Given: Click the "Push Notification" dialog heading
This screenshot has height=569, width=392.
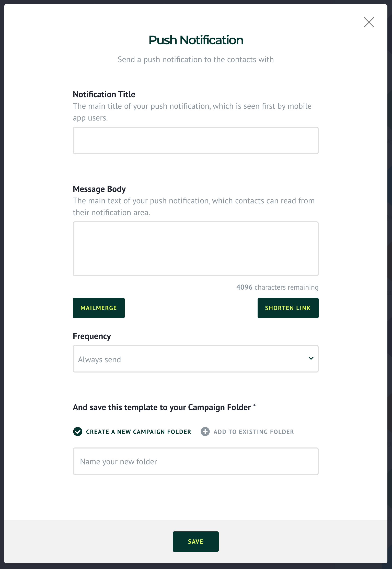Looking at the screenshot, I should tap(196, 40).
